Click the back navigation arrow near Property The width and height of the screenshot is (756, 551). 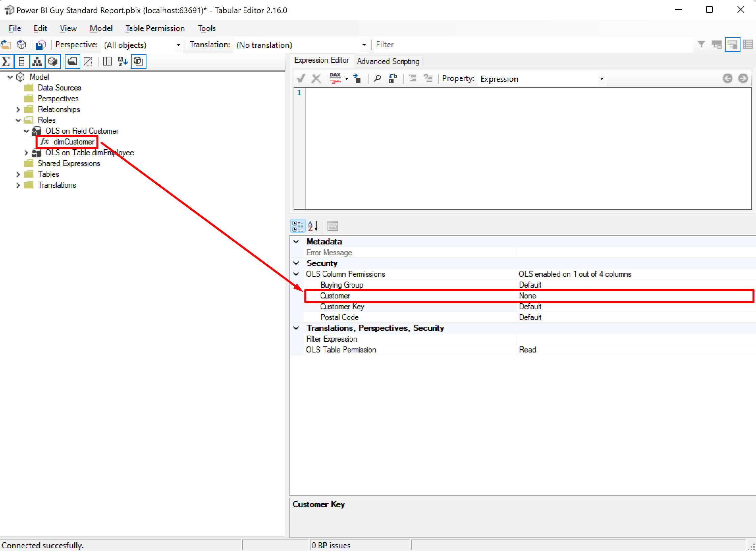coord(728,78)
